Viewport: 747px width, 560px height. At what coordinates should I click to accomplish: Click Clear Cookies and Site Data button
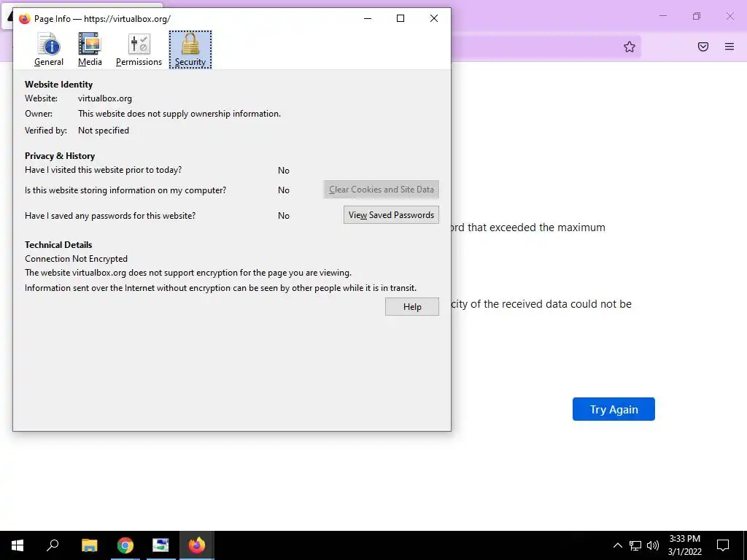[x=381, y=190]
